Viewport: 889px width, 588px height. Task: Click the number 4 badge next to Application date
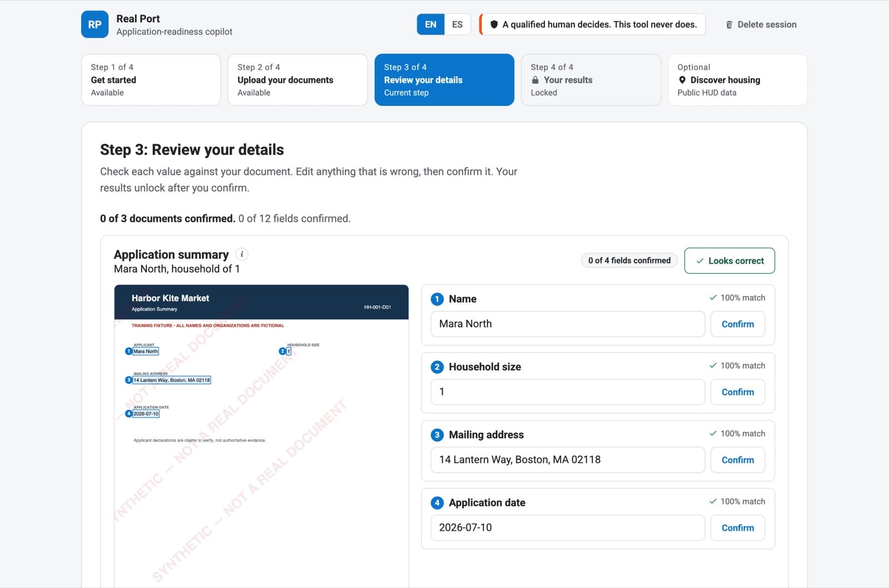click(x=437, y=502)
